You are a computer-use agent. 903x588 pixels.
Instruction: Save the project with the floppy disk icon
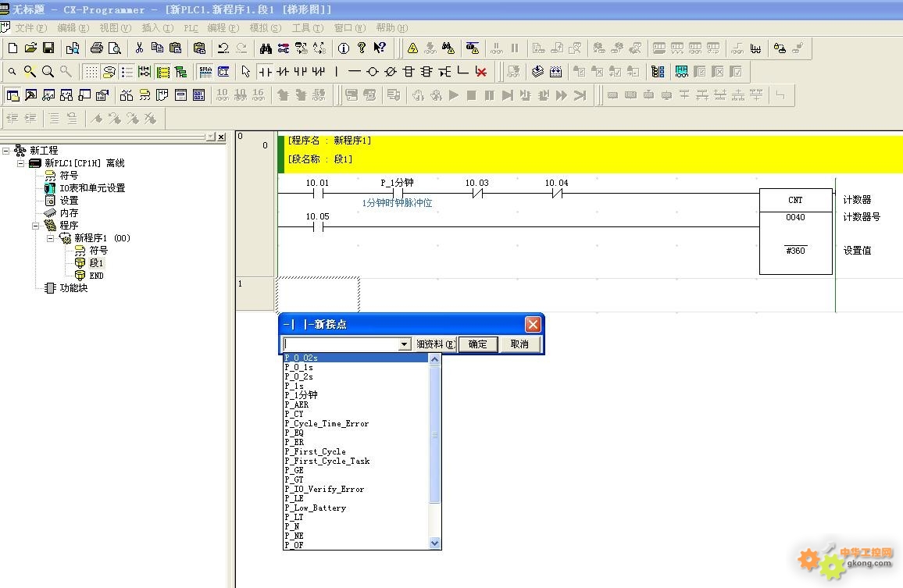point(48,48)
